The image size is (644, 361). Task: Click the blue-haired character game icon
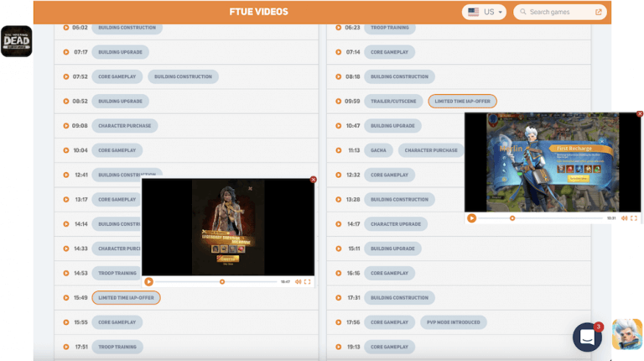[626, 334]
